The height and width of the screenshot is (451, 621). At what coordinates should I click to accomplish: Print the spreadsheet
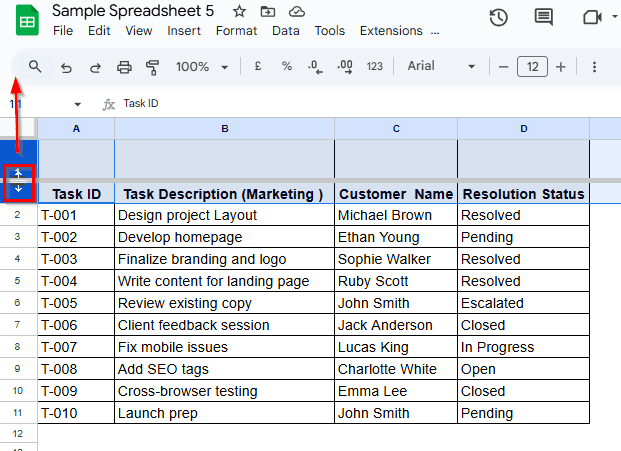point(124,67)
